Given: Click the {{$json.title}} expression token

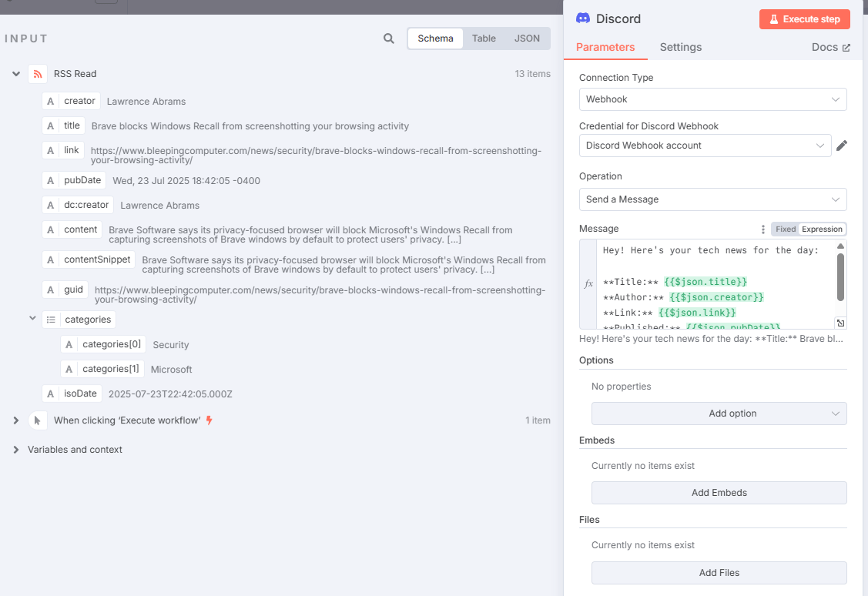Looking at the screenshot, I should click(705, 282).
